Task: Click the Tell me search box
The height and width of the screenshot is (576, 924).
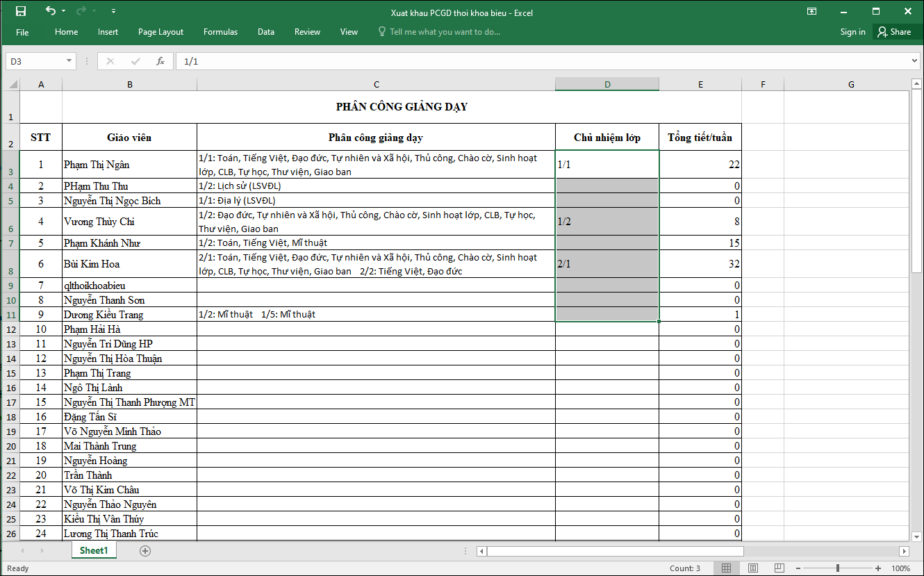Action: 445,32
